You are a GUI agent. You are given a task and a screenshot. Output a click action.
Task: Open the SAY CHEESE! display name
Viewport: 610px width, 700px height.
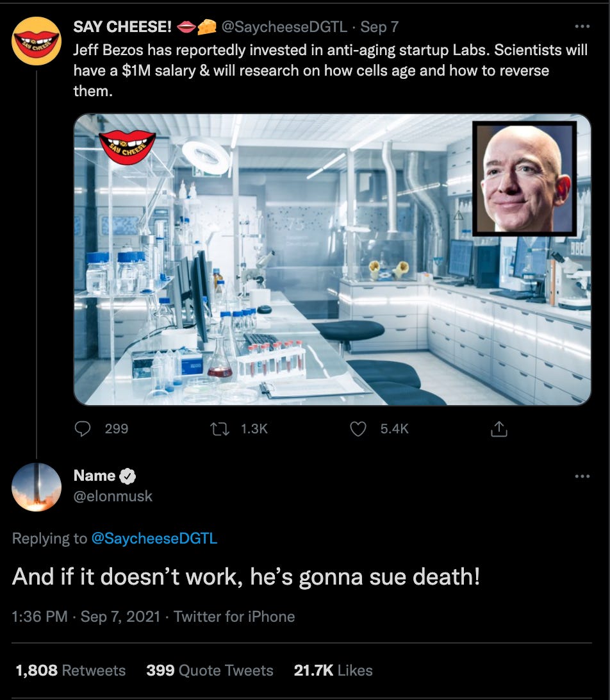(x=122, y=27)
